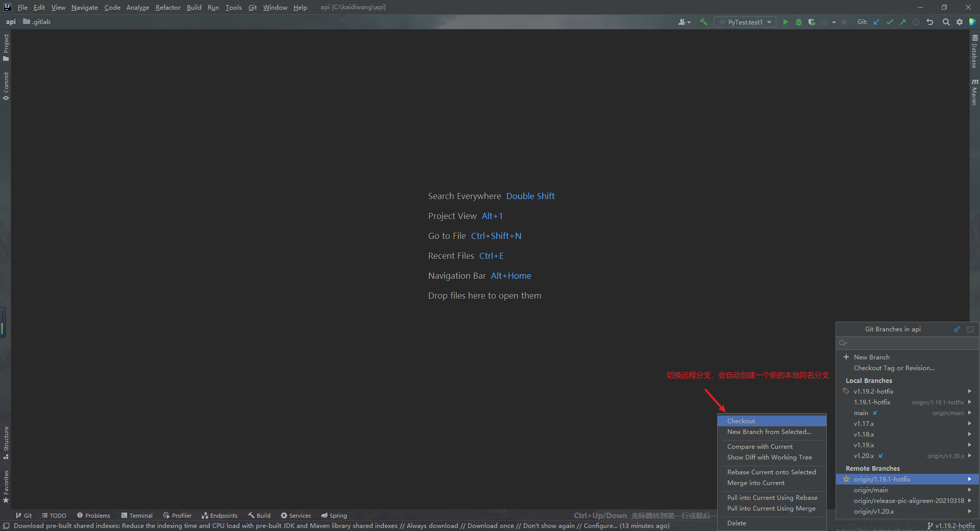
Task: Open Search Everywhere magnifier icon
Action: pyautogui.click(x=946, y=22)
